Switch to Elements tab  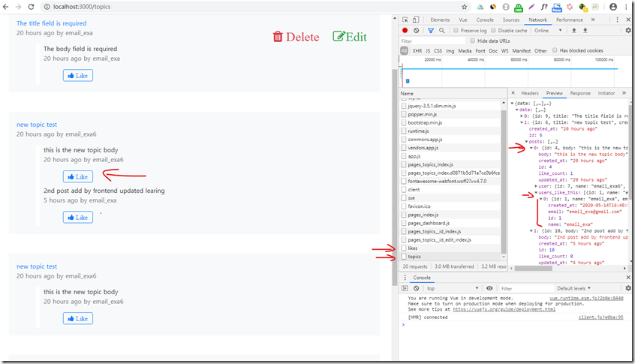(x=440, y=20)
